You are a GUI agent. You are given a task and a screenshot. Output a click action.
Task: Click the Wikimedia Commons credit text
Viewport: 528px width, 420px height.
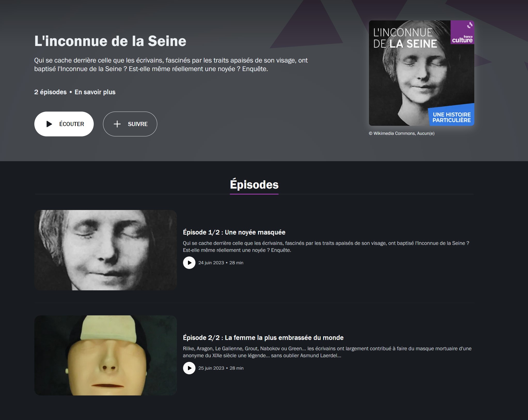[x=401, y=134]
